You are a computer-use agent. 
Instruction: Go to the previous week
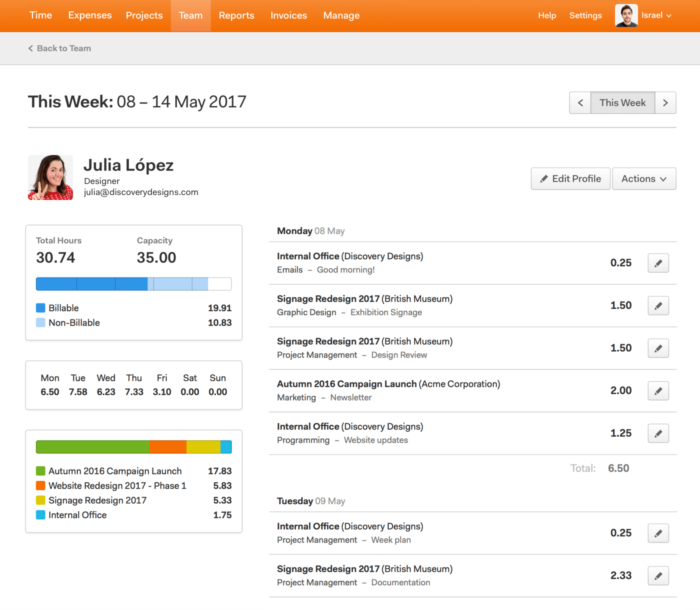coord(580,102)
